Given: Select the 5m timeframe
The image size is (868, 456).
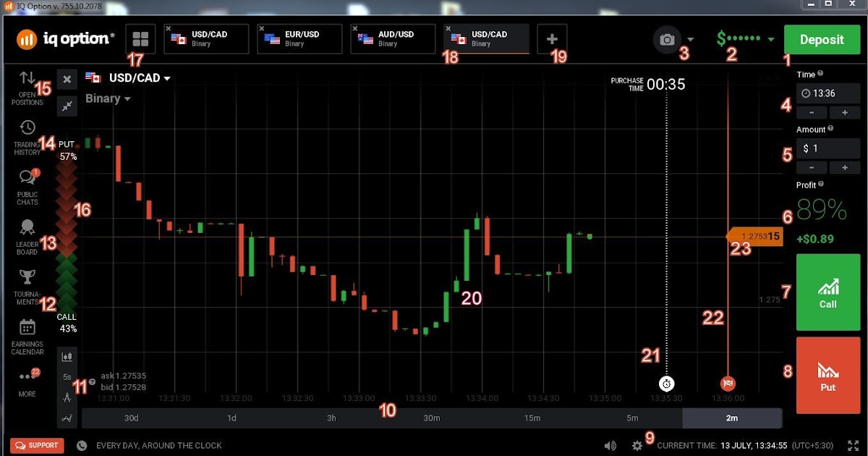Looking at the screenshot, I should click(x=632, y=418).
